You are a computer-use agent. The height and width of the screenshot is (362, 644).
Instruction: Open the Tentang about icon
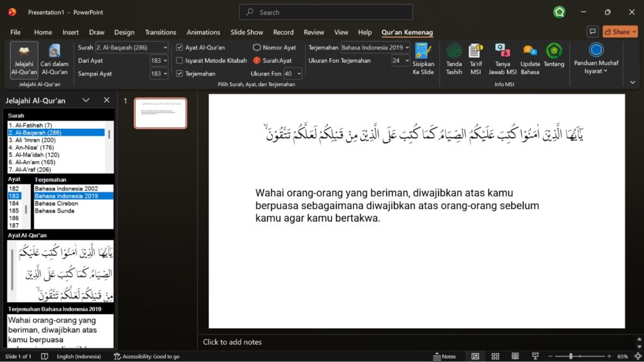(x=553, y=52)
